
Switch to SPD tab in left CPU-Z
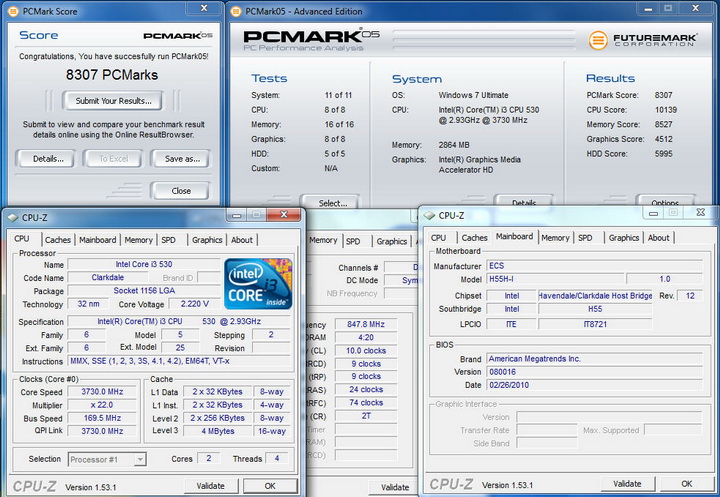169,240
